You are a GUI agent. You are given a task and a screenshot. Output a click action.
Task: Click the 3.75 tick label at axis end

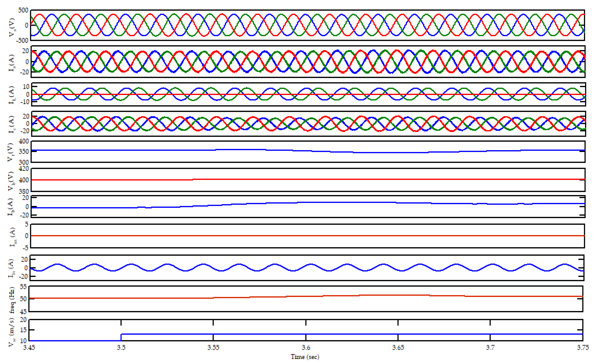(583, 348)
